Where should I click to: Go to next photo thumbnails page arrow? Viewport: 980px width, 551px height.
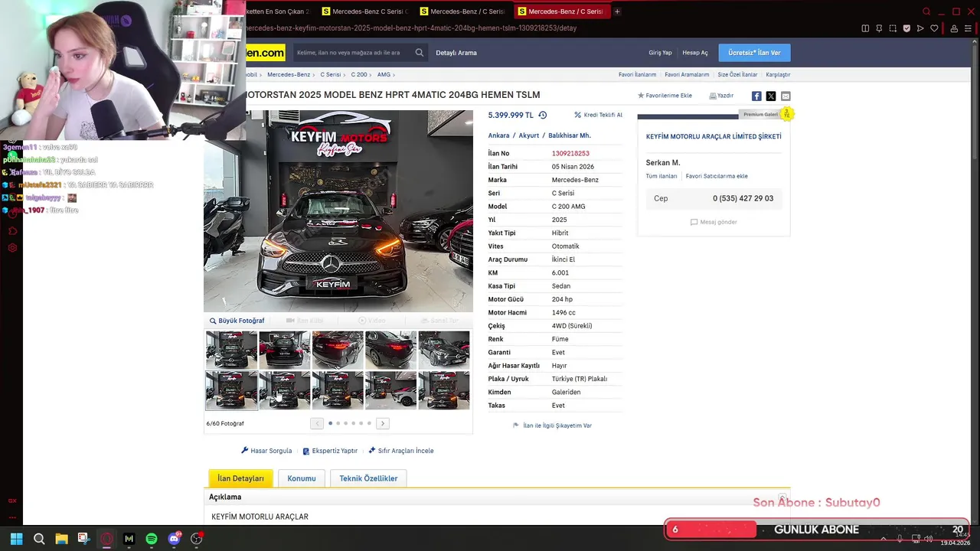coord(383,423)
